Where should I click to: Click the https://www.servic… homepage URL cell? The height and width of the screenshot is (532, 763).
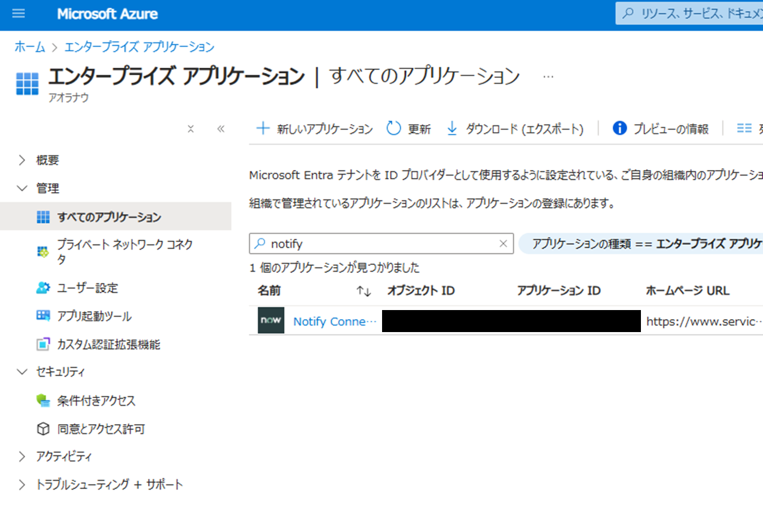(704, 321)
